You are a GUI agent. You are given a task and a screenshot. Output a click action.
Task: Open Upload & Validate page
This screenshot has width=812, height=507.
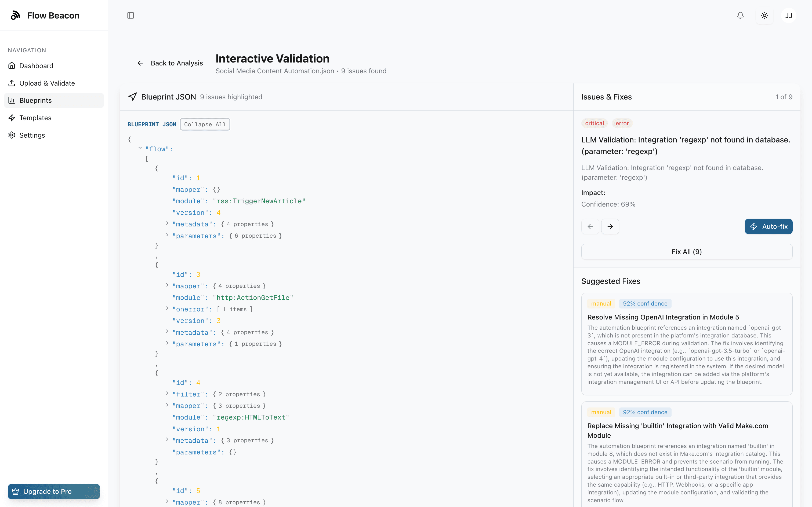point(47,83)
